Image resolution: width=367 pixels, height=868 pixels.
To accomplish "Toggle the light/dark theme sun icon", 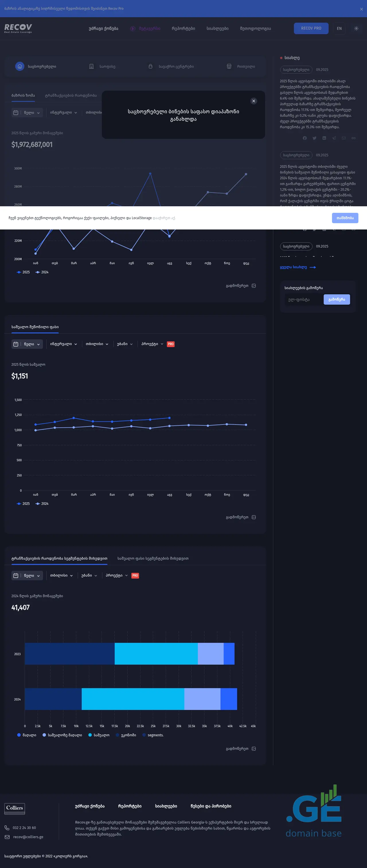I will point(356,28).
